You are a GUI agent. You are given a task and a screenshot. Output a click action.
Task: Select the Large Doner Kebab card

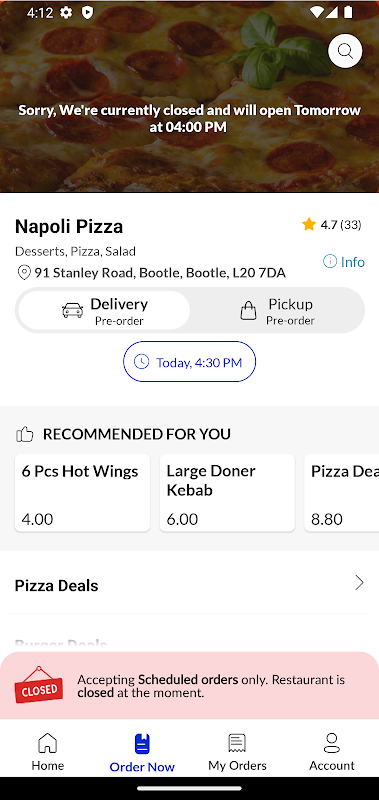pyautogui.click(x=227, y=493)
